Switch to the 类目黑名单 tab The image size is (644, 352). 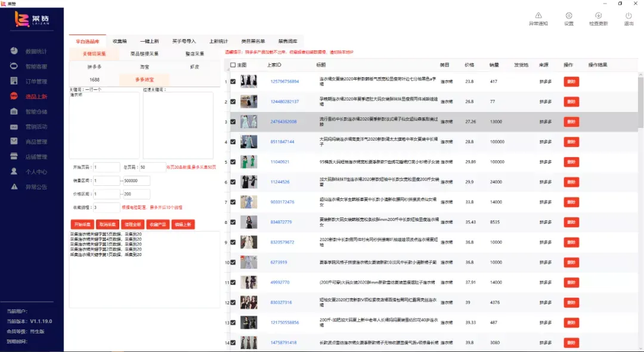[x=253, y=41]
